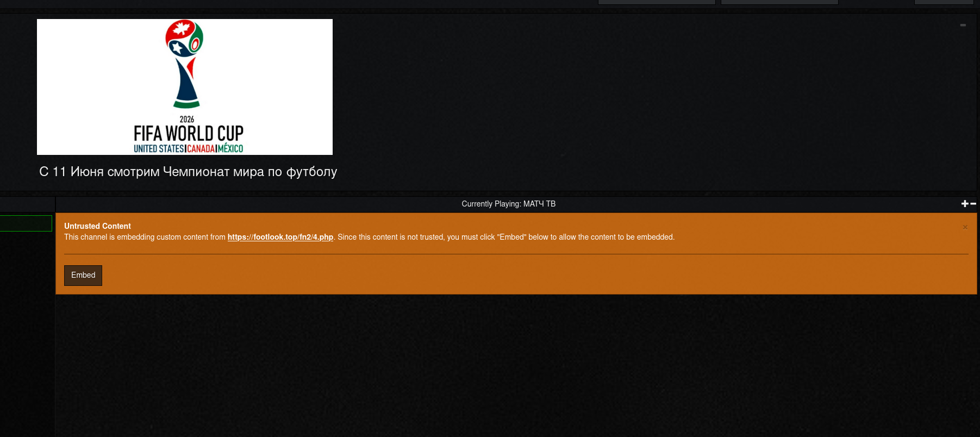The image size is (980, 437).
Task: Dismiss the Untrusted Content warning
Action: pos(965,227)
